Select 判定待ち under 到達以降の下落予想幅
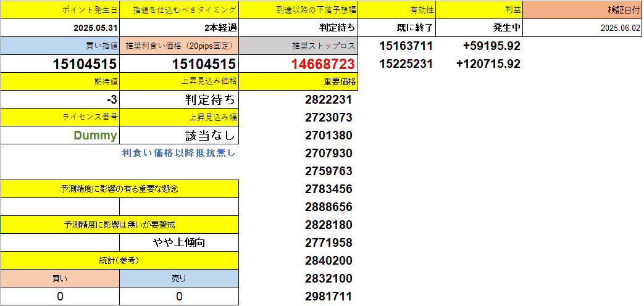Screen dimensions: 644x306 [x=298, y=28]
